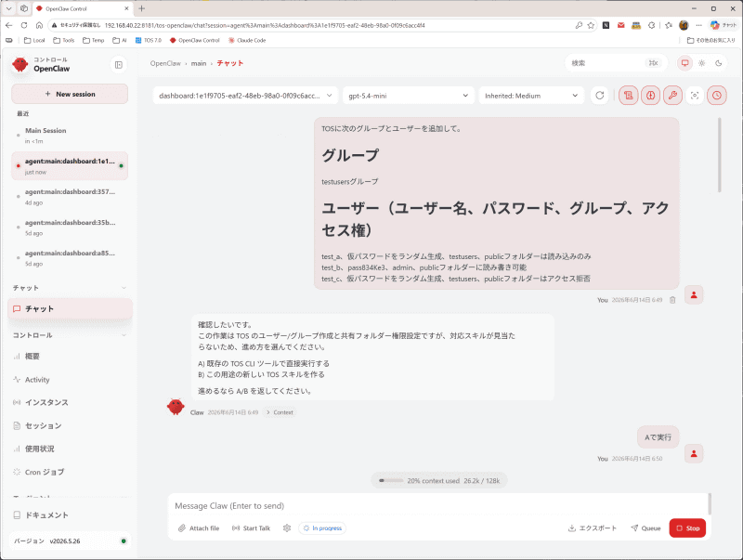The height and width of the screenshot is (560, 743).
Task: Add this page to favorites star
Action: coord(591,25)
